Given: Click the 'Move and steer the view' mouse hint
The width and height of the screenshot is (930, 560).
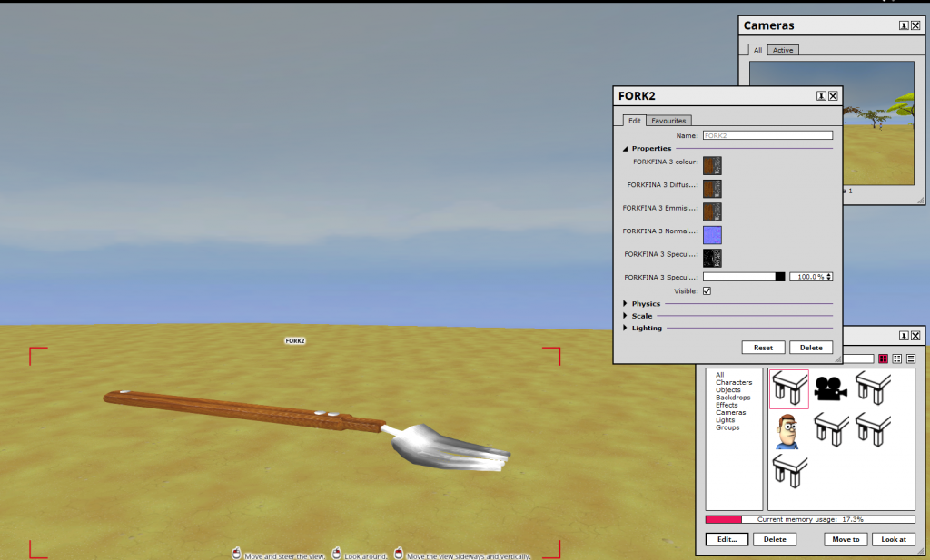Looking at the screenshot, I should pyautogui.click(x=284, y=556).
